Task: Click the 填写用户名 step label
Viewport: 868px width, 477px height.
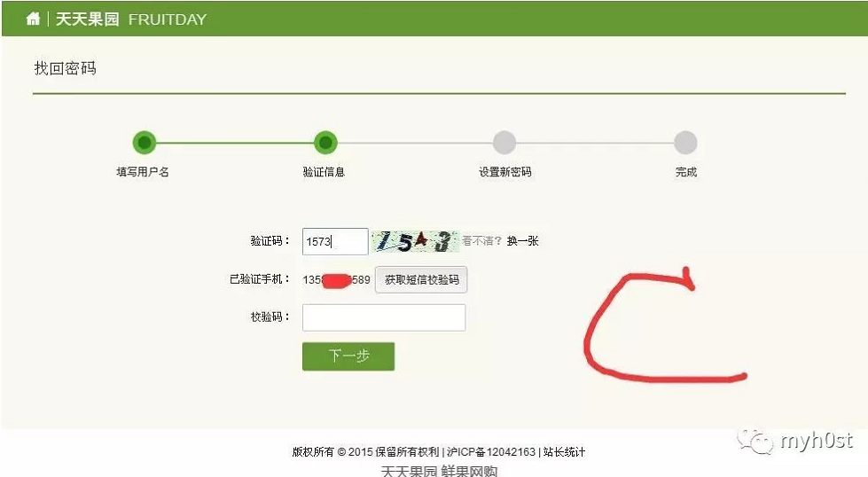Action: point(143,171)
